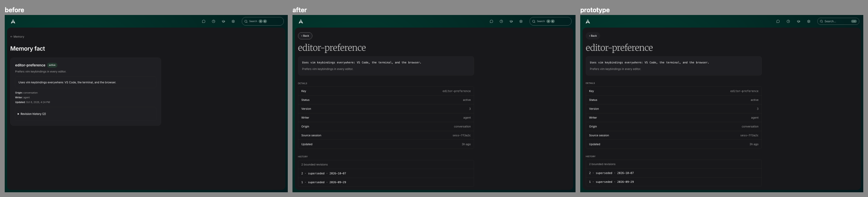Open settings gear in the after panel
The width and height of the screenshot is (868, 197).
coord(521,21)
